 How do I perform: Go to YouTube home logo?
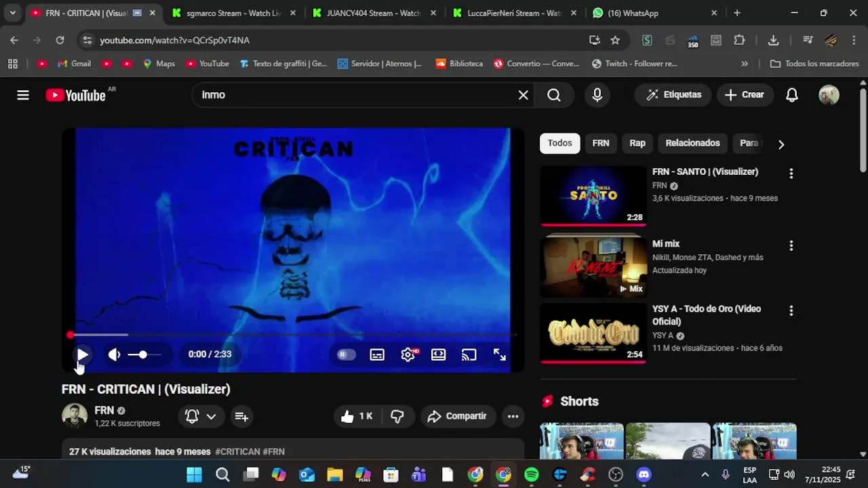tap(76, 95)
